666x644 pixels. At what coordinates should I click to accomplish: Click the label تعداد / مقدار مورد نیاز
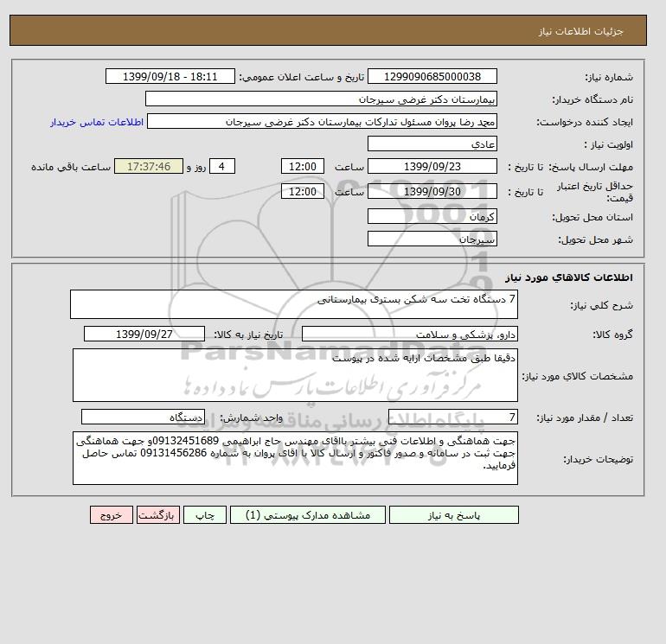click(585, 418)
